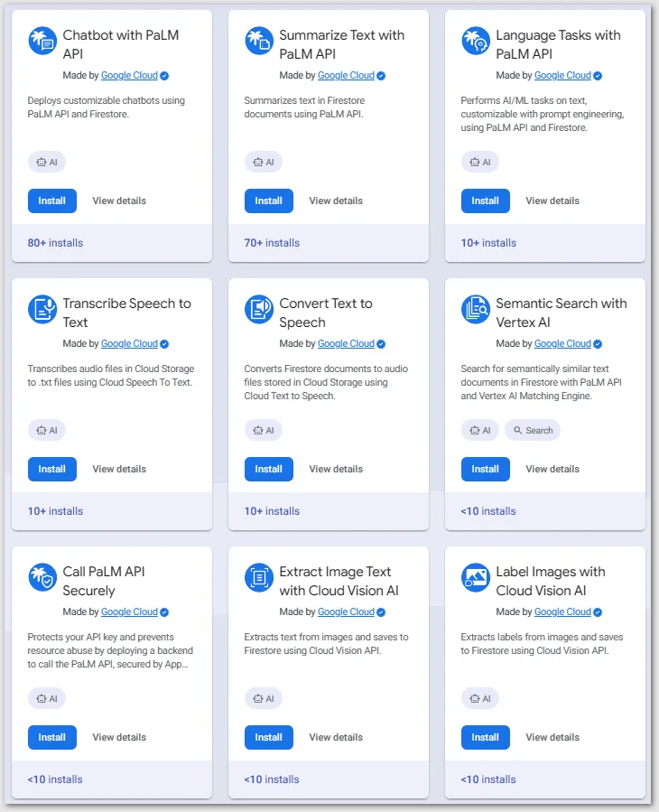Open Google Cloud link on Chatbot card
The height and width of the screenshot is (812, 659).
[129, 76]
